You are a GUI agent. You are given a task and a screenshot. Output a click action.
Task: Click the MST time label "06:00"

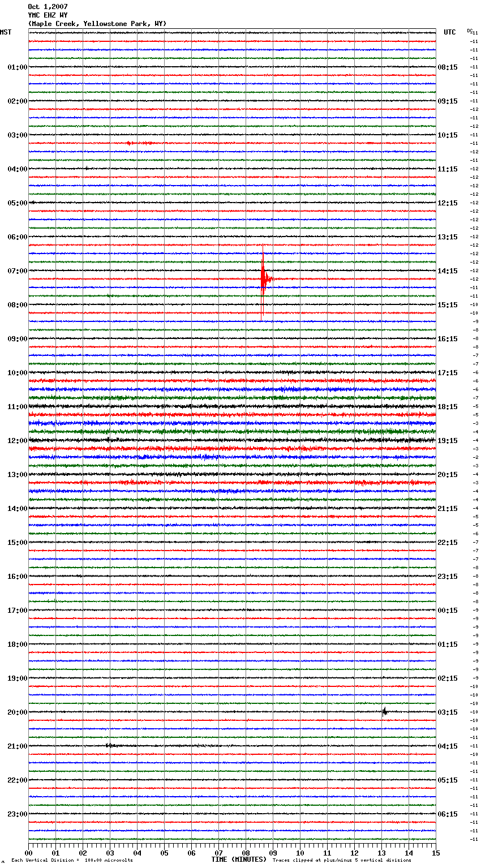pos(18,237)
